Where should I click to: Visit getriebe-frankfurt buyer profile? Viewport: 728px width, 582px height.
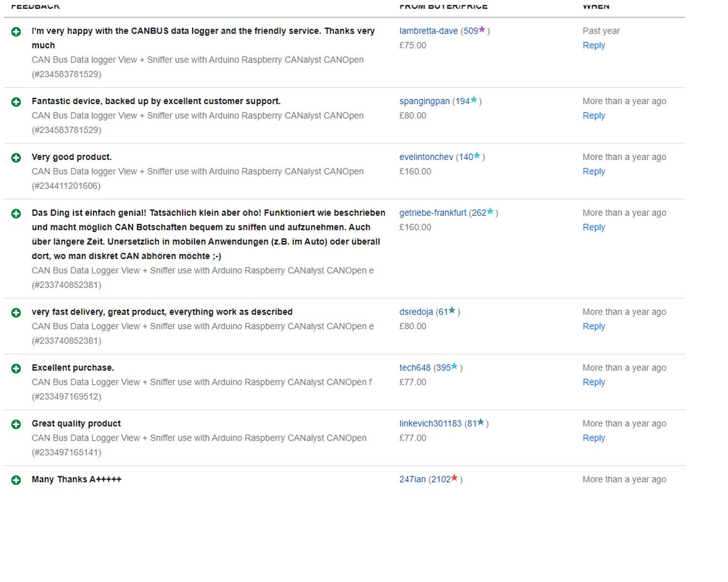coord(433,213)
